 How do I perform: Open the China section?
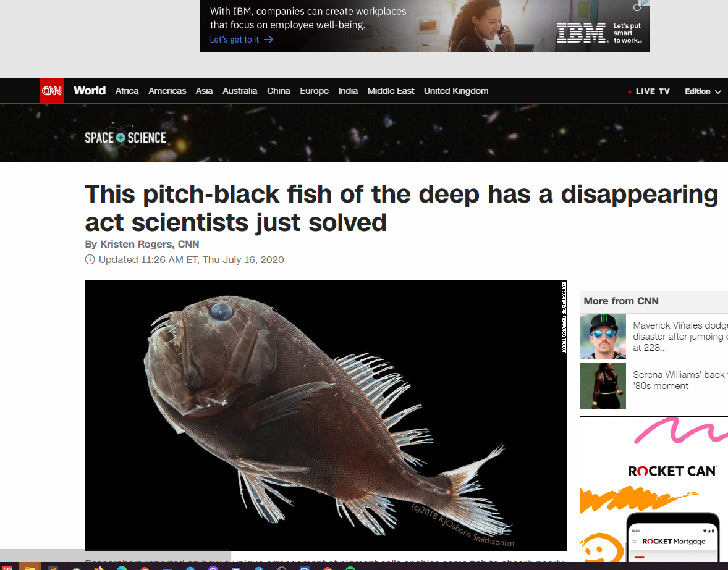(279, 91)
